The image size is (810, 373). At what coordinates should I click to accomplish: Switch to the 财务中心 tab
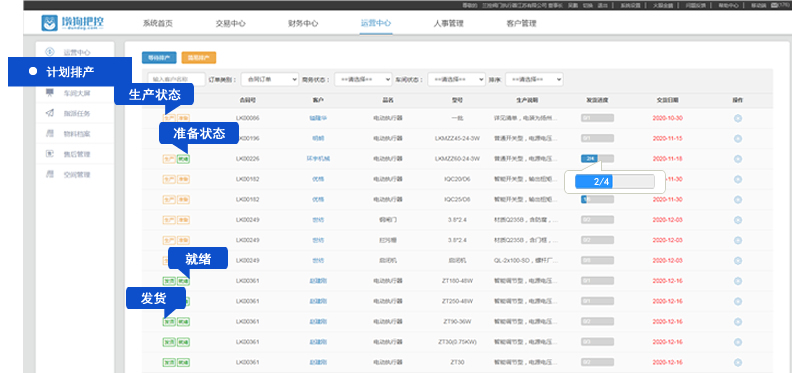tap(303, 24)
